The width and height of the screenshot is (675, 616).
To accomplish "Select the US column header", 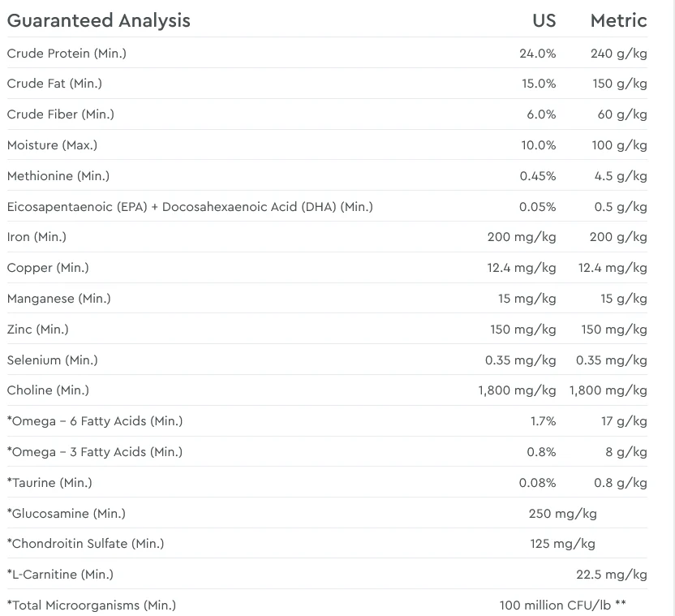I will (x=544, y=20).
